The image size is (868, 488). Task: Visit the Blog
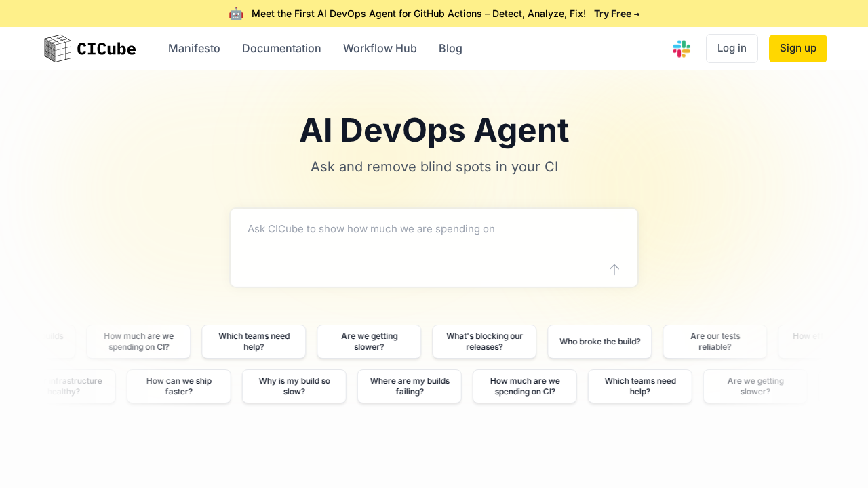click(x=450, y=48)
